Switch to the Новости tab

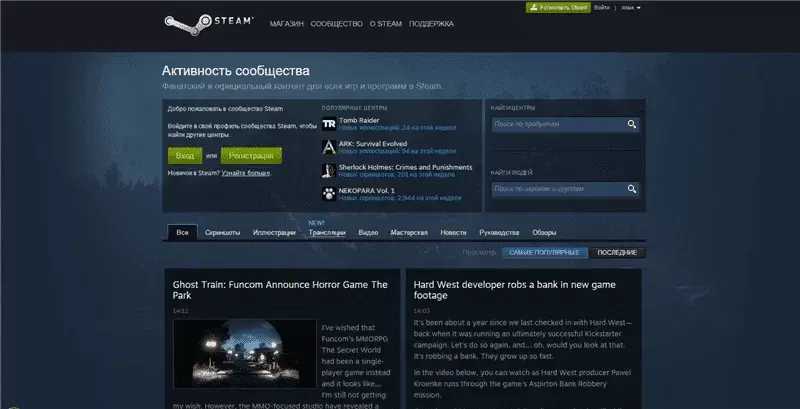pyautogui.click(x=453, y=233)
